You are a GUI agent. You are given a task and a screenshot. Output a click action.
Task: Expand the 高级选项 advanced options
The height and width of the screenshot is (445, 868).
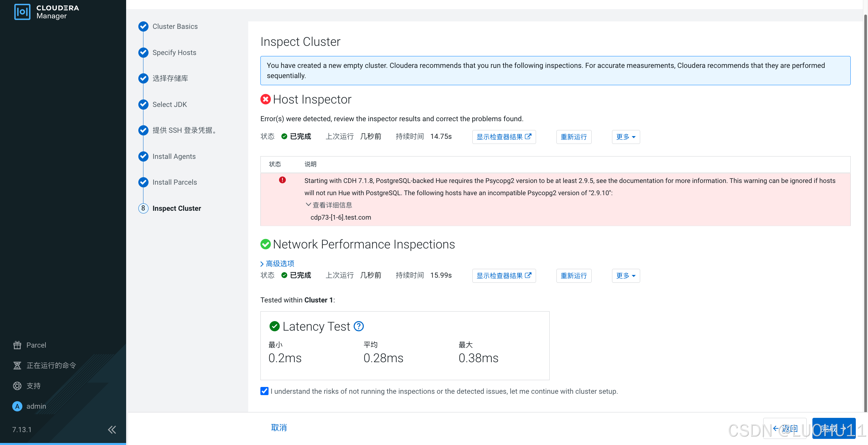click(277, 264)
